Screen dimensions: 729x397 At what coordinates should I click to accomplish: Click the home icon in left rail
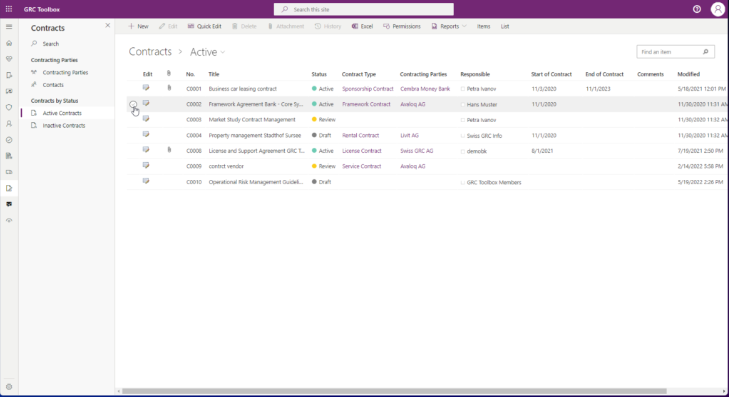[x=9, y=43]
